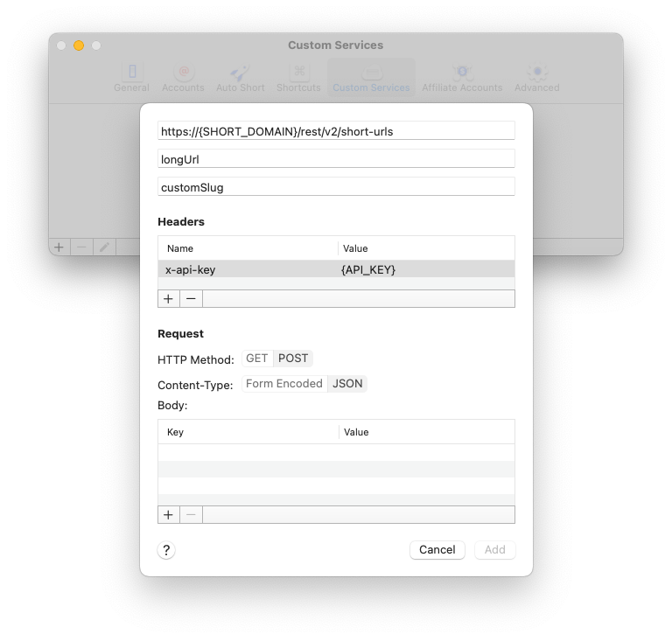Click the customSlug parameter field
This screenshot has width=672, height=641.
click(336, 187)
